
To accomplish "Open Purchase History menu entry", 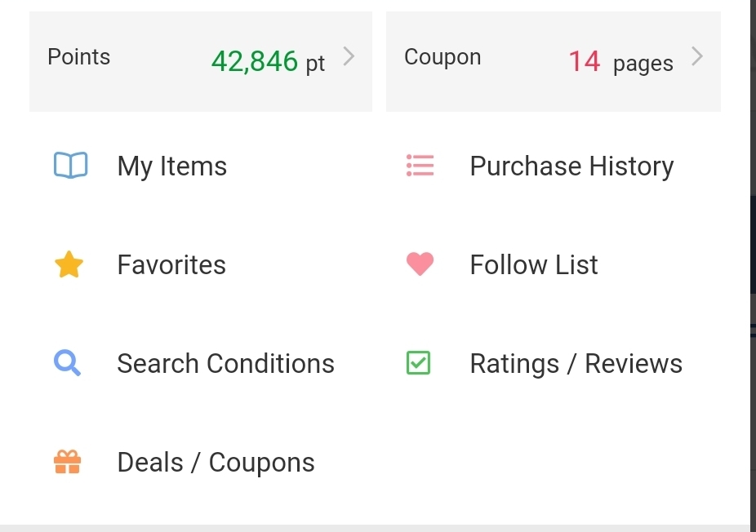I will [x=571, y=166].
